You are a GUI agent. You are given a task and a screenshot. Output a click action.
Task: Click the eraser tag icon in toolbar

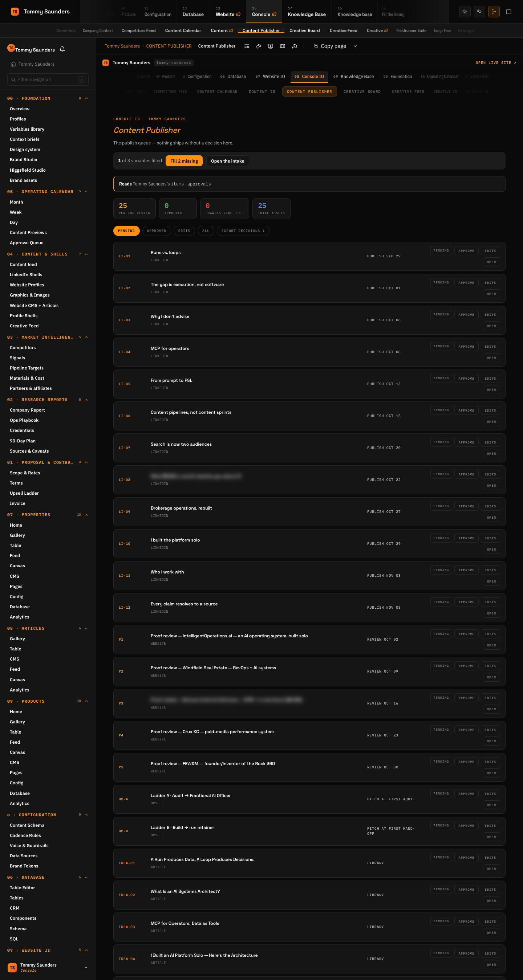(x=259, y=46)
